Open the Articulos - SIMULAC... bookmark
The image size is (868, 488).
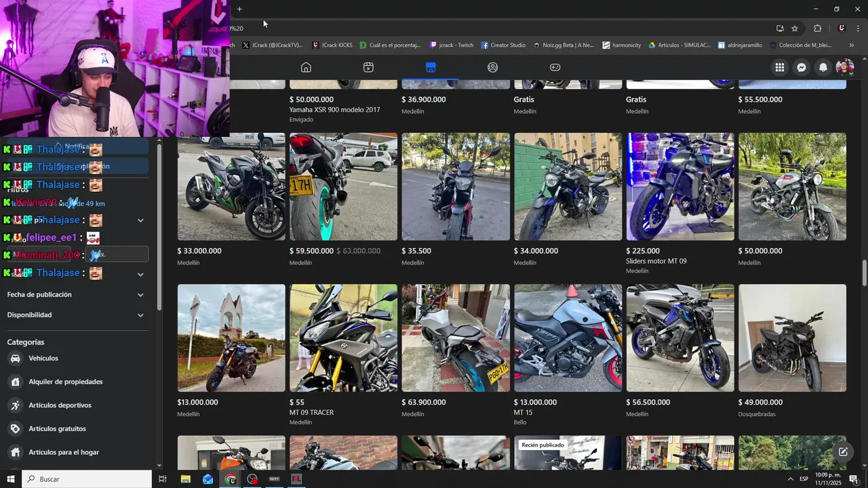pos(679,45)
